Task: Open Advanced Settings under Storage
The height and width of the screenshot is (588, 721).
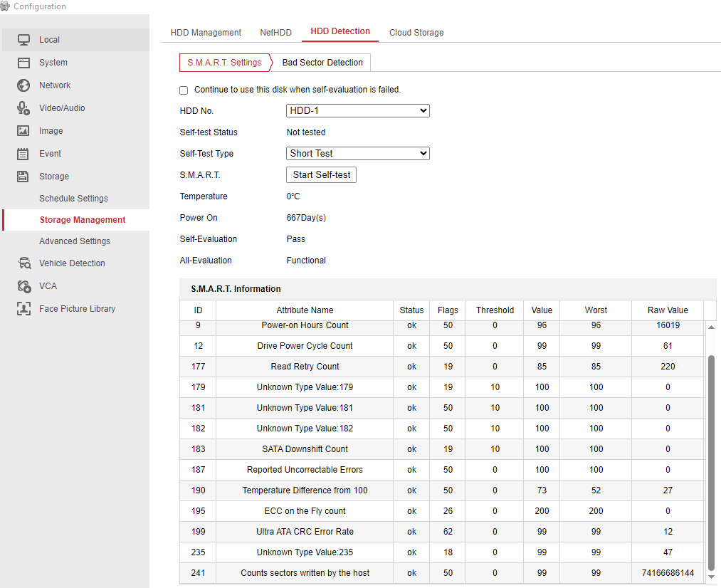Action: 75,241
